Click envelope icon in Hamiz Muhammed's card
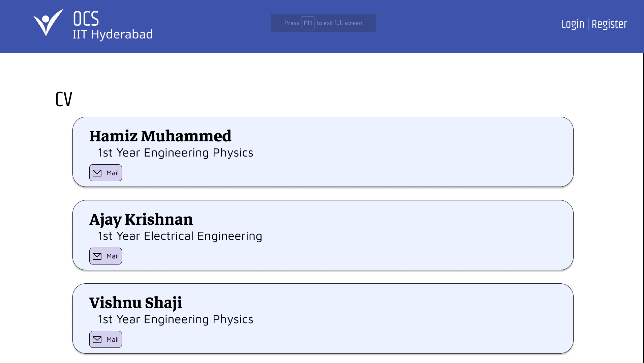This screenshot has width=644, height=363. click(x=97, y=173)
